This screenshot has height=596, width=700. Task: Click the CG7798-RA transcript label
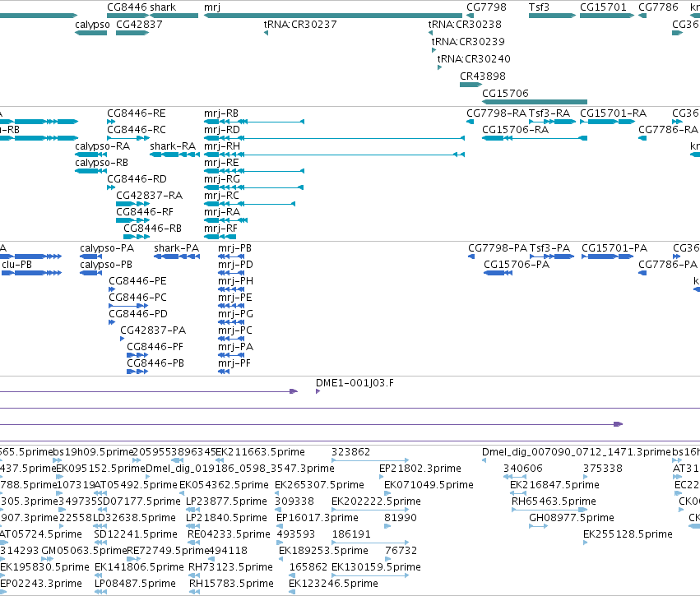[x=497, y=113]
